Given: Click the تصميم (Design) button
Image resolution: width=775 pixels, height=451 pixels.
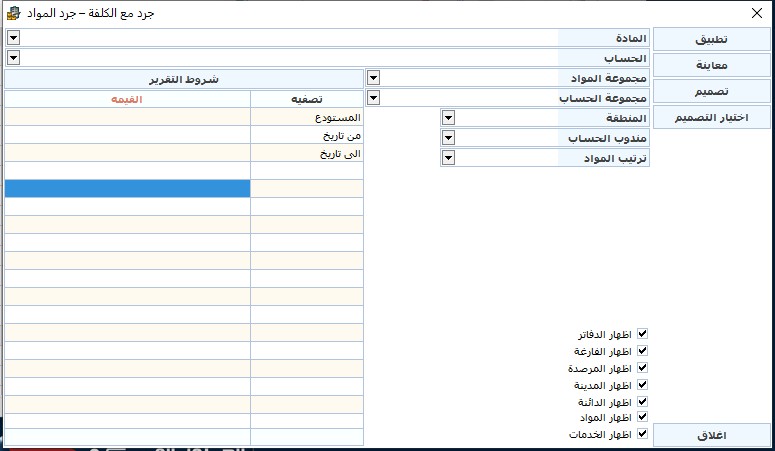Looking at the screenshot, I should coord(712,91).
